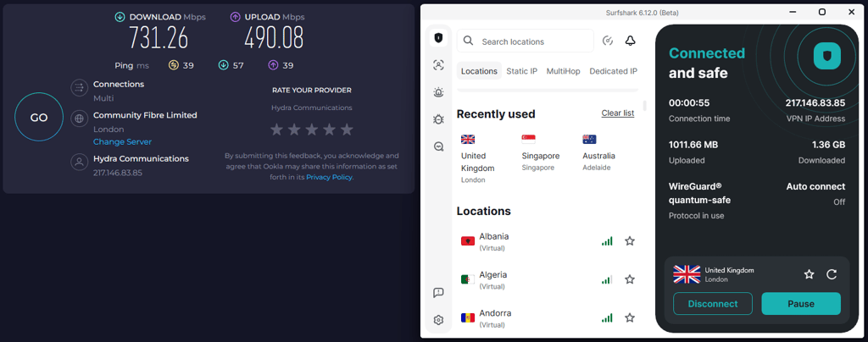The height and width of the screenshot is (342, 868).
Task: Click the Albania flag icon
Action: 468,241
